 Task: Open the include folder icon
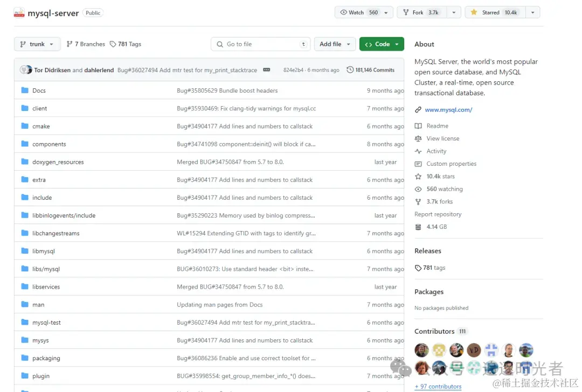tap(25, 197)
